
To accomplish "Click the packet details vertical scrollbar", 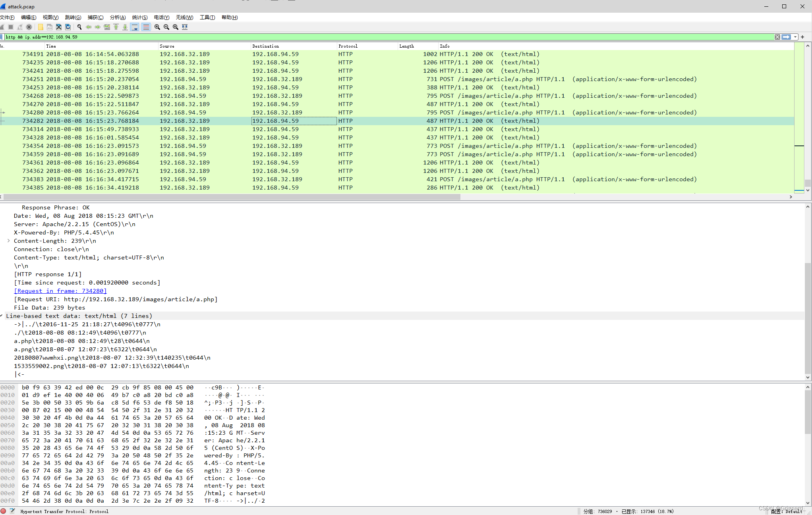I will tap(808, 318).
